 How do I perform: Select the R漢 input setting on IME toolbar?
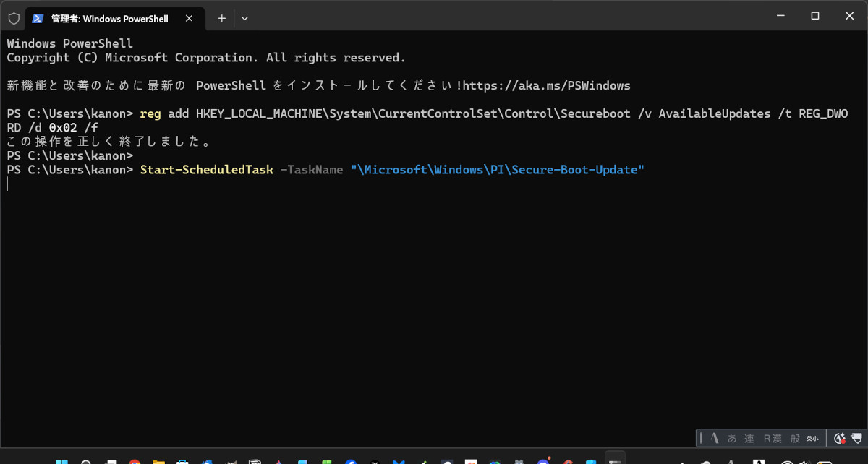pyautogui.click(x=773, y=438)
